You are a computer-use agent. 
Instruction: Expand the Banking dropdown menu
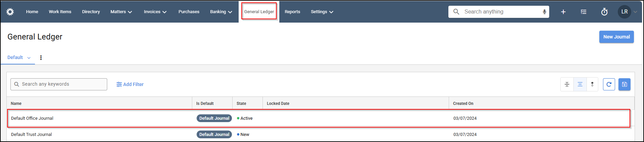(221, 12)
